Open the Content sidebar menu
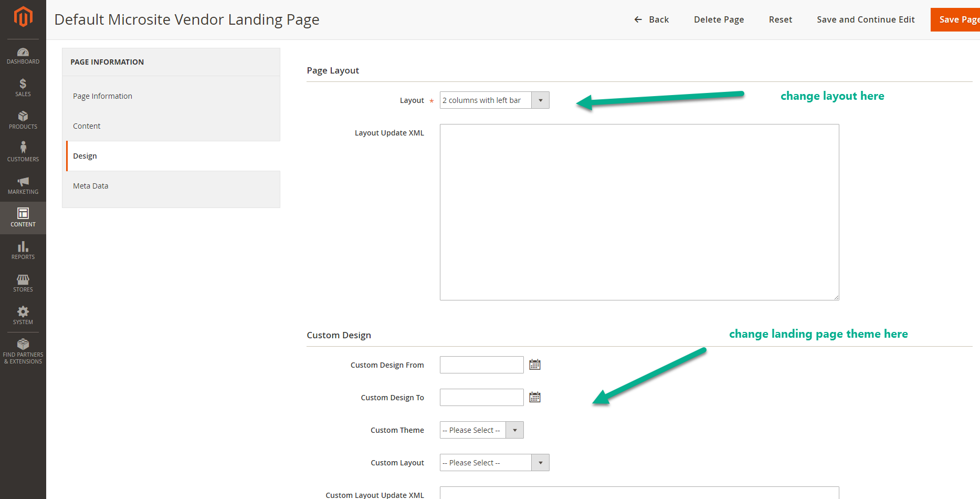Screen dimensions: 980x499 point(23,218)
